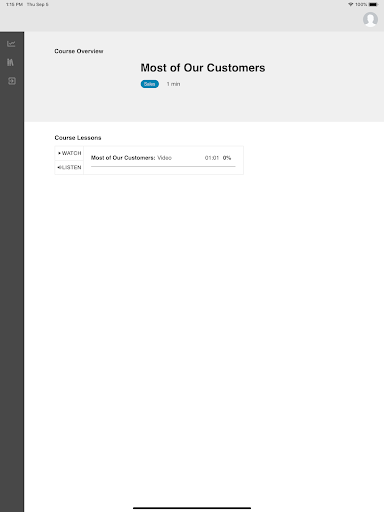This screenshot has width=384, height=512.
Task: Click the Course Lessons heading
Action: click(x=78, y=138)
